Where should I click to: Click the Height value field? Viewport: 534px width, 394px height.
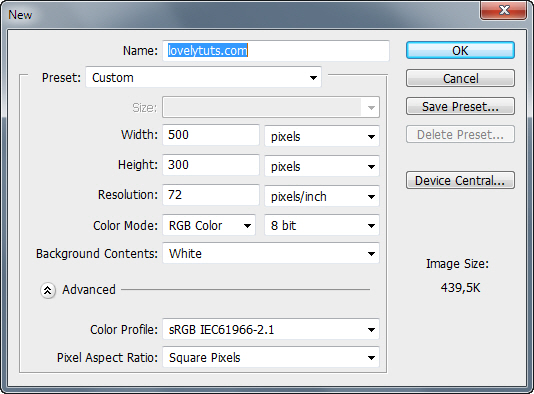tap(211, 165)
